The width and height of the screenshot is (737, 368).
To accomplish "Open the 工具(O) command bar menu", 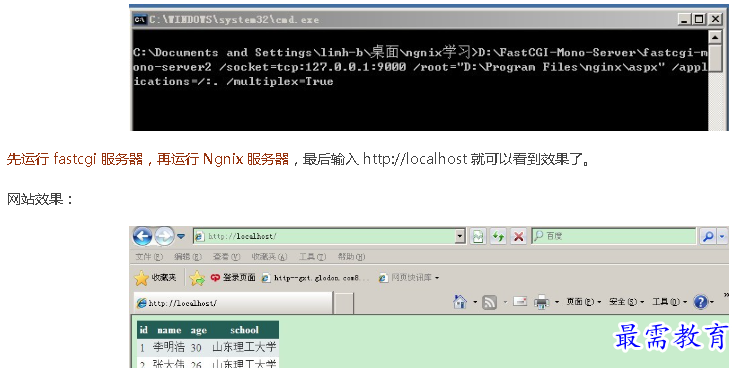I will coord(670,302).
